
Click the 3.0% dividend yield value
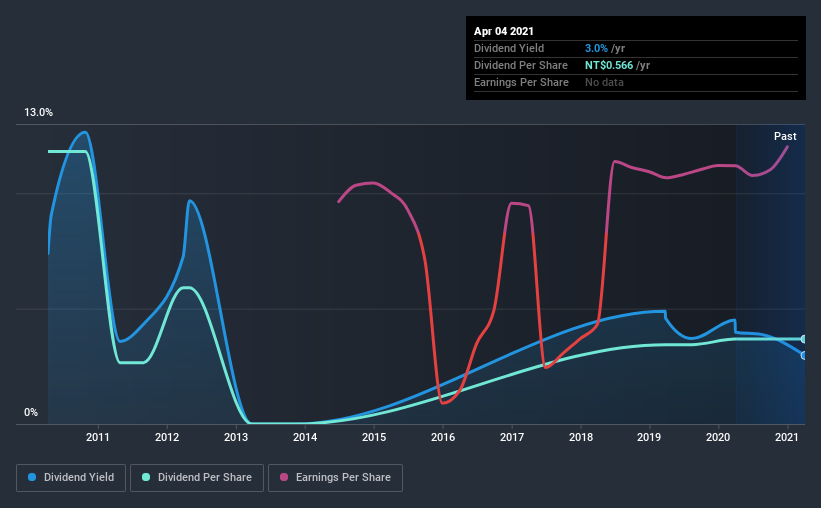[596, 48]
